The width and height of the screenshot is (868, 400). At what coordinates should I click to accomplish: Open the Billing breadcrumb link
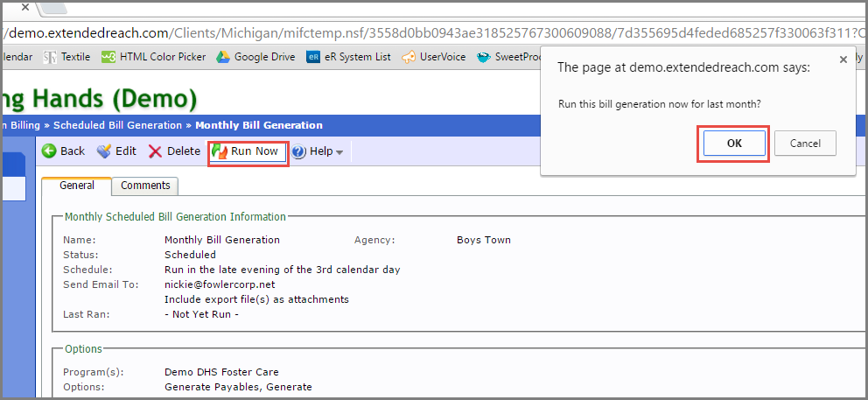pos(24,125)
